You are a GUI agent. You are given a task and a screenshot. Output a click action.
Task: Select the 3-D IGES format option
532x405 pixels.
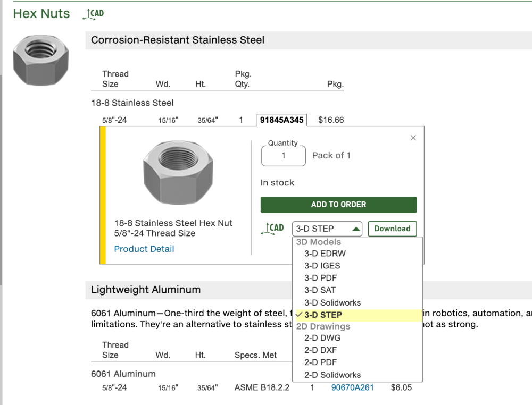coord(322,266)
